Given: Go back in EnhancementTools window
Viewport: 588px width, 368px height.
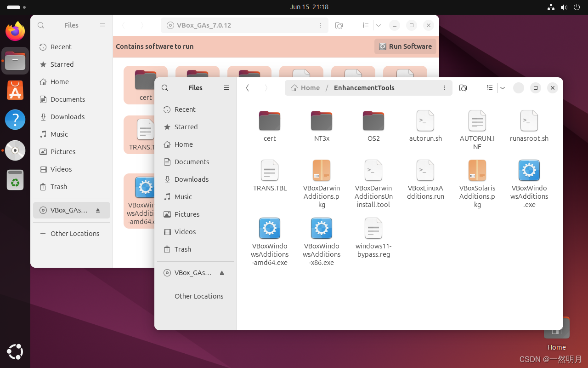Looking at the screenshot, I should 248,88.
